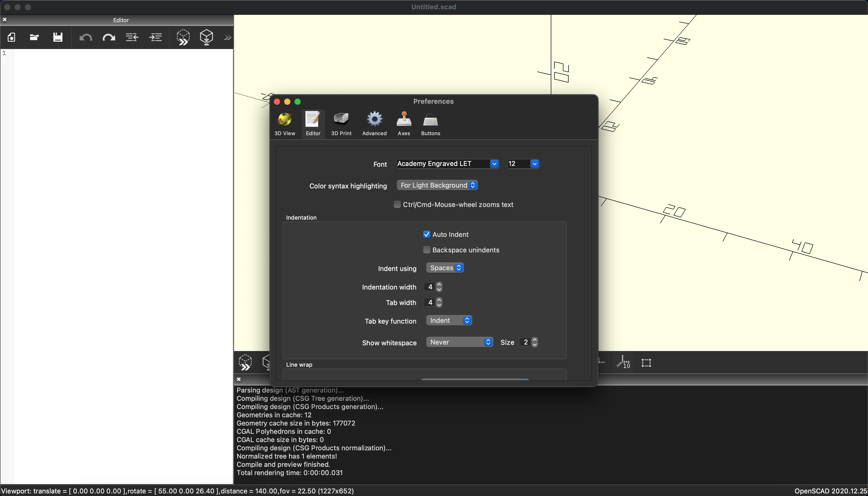The width and height of the screenshot is (868, 496).
Task: Render the design with CGAL
Action: pyautogui.click(x=206, y=37)
